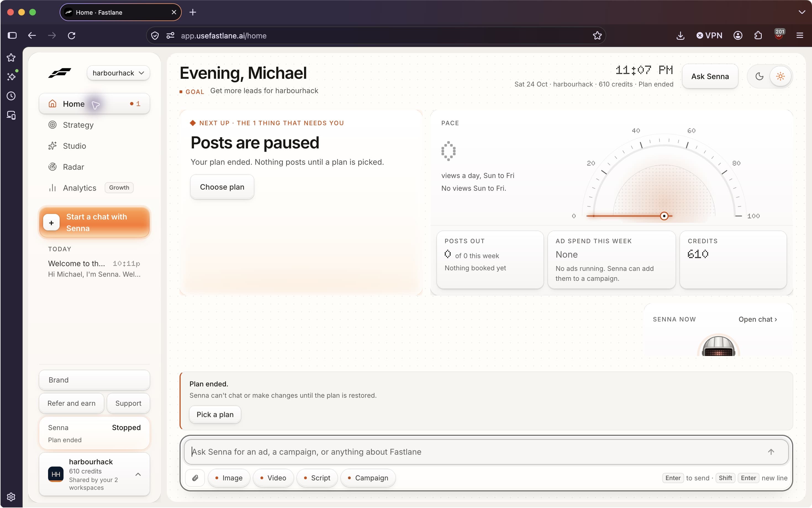The height and width of the screenshot is (508, 812).
Task: Open the Studio nav item
Action: pos(94,146)
